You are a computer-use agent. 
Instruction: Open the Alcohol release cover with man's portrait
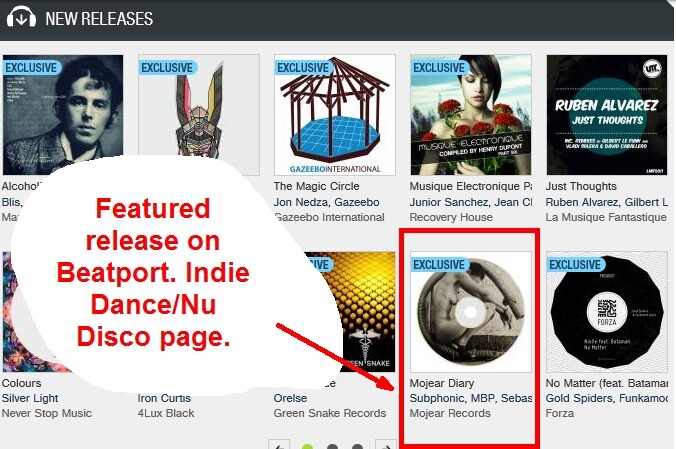(x=63, y=115)
